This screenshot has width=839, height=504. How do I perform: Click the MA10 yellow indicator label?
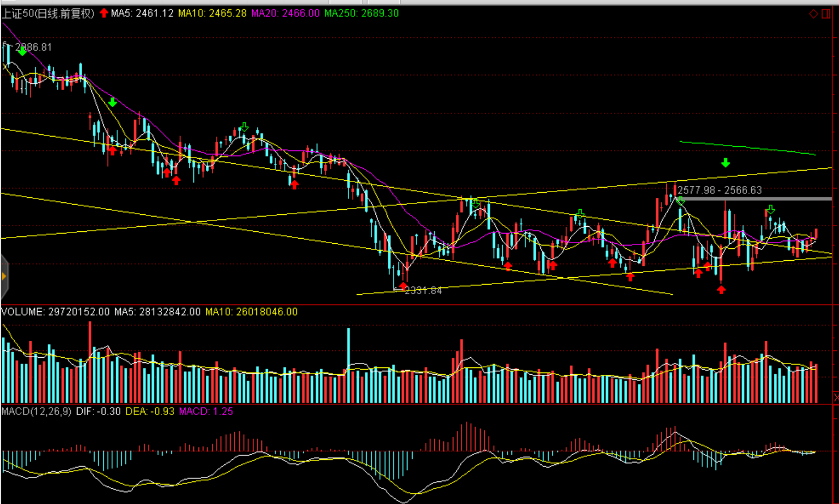point(213,13)
